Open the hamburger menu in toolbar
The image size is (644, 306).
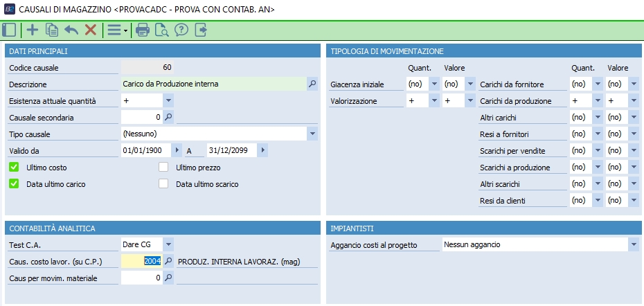[x=115, y=30]
